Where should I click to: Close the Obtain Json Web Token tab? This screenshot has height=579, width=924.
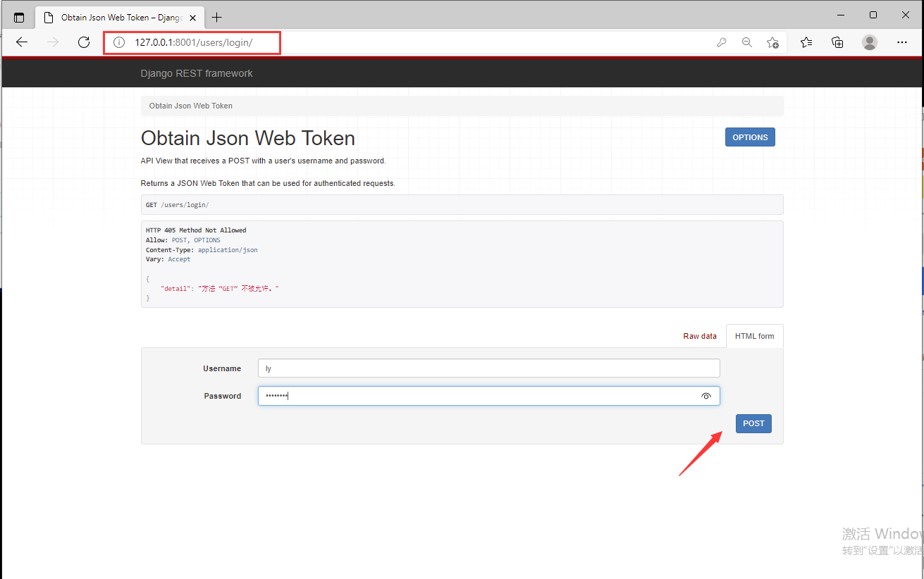pyautogui.click(x=192, y=18)
